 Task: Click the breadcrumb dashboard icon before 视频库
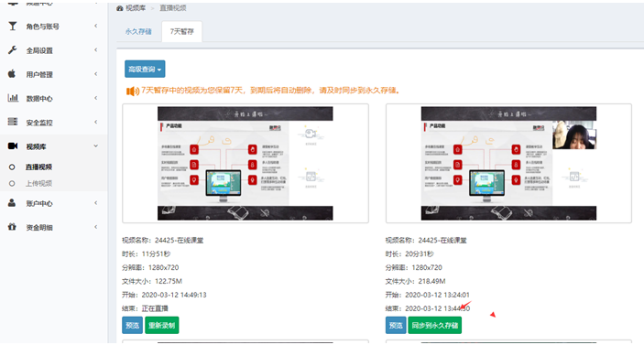[120, 8]
